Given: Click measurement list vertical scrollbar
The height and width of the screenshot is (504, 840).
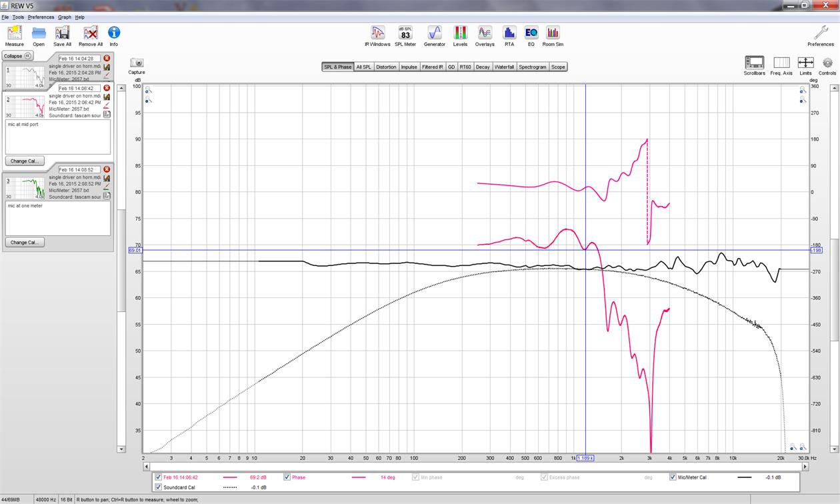Looking at the screenshot, I should coord(121,260).
